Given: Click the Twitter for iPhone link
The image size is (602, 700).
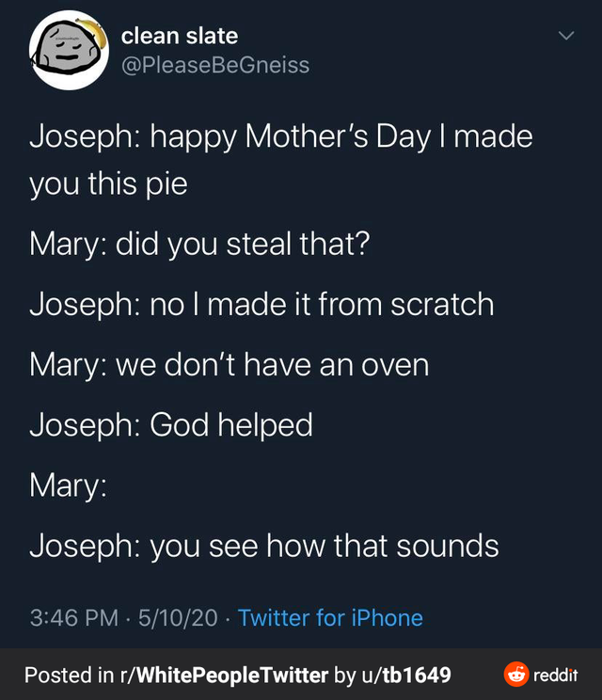Looking at the screenshot, I should click(330, 618).
